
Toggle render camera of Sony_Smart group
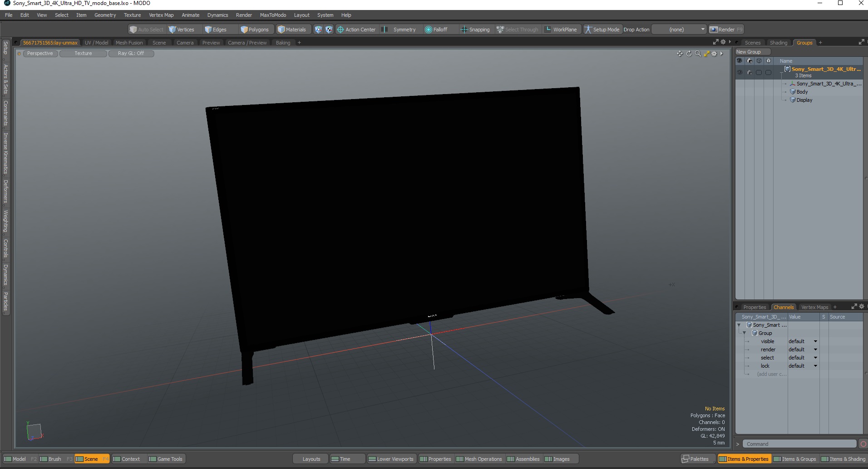(749, 72)
